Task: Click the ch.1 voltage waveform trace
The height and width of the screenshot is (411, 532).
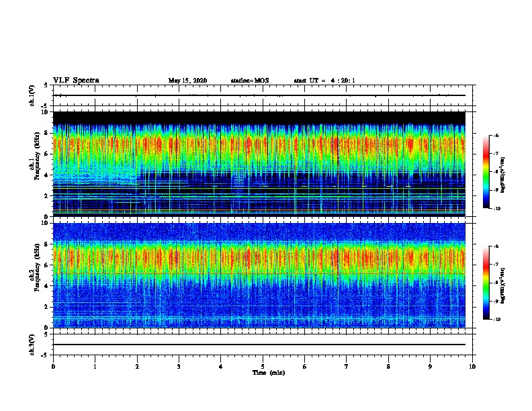Action: click(x=259, y=95)
